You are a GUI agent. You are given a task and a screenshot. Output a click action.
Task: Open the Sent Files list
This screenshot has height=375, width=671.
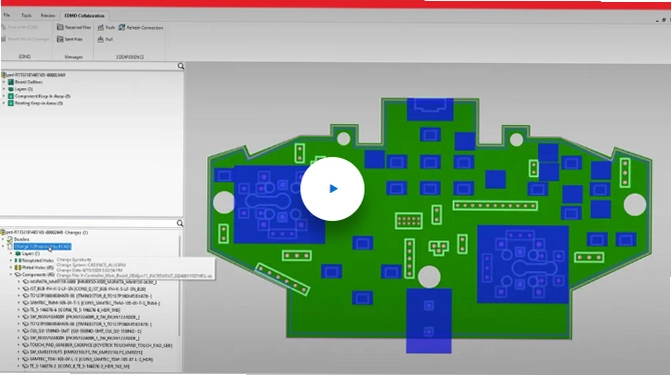(70, 39)
